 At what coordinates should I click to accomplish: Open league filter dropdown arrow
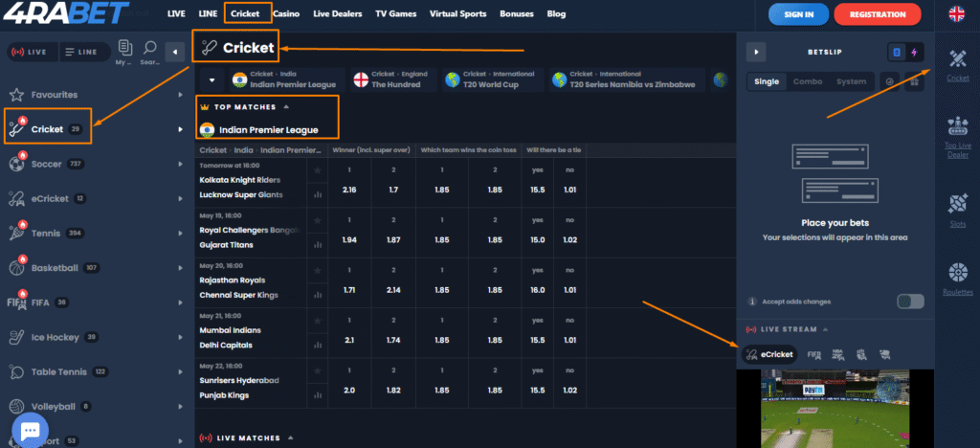(x=212, y=80)
